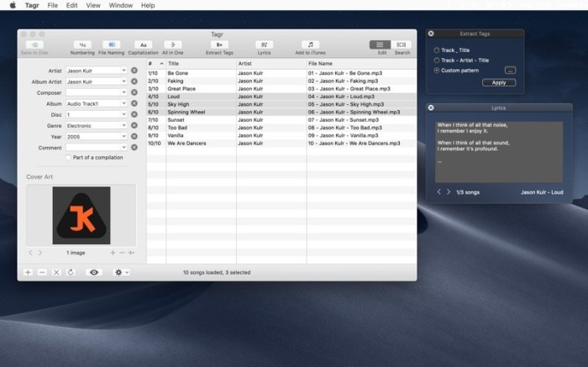588x367 pixels.
Task: Open the Lyrics toolbar icon
Action: coord(265,45)
